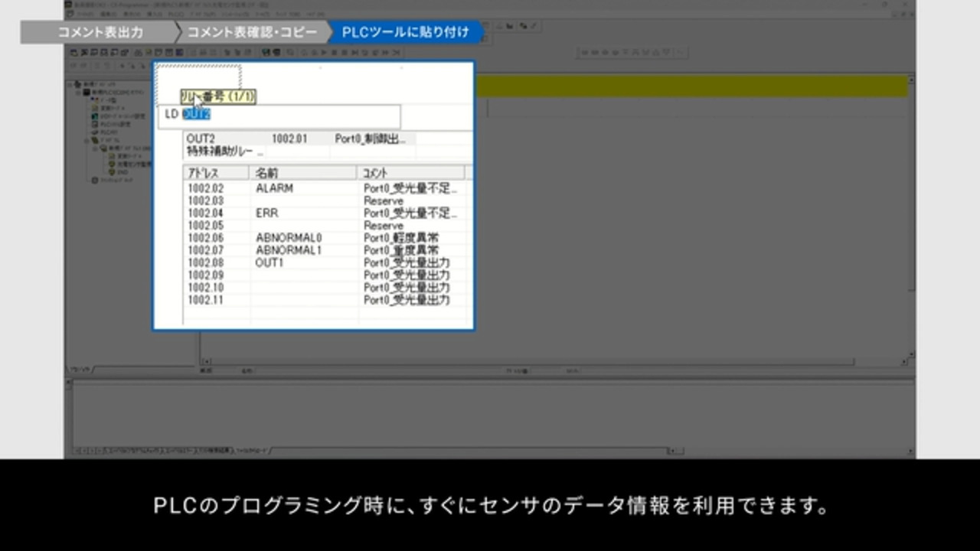The width and height of the screenshot is (980, 551).
Task: Select the END section in the project tree
Action: [x=122, y=172]
